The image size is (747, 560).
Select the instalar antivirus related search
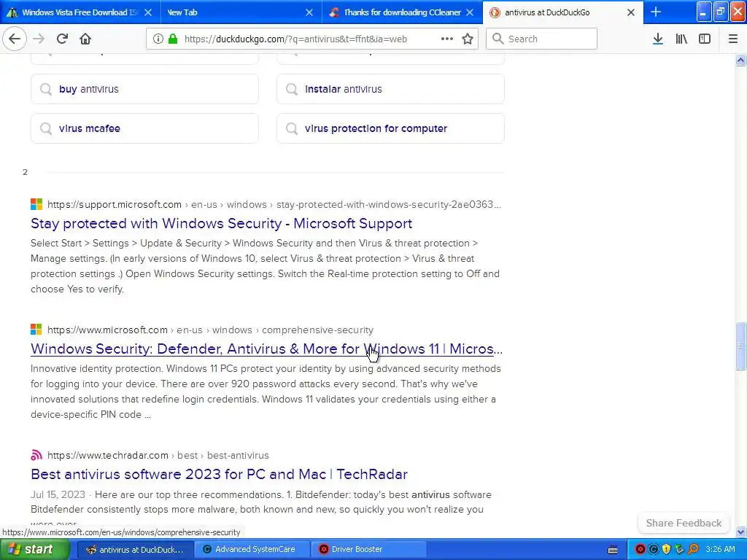(391, 89)
